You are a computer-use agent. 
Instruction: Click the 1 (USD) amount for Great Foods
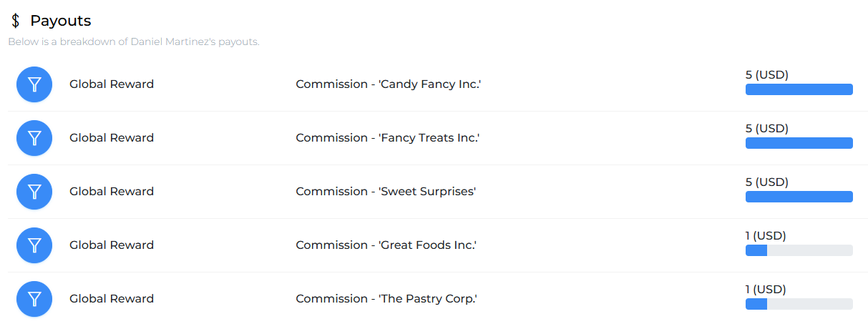point(766,236)
